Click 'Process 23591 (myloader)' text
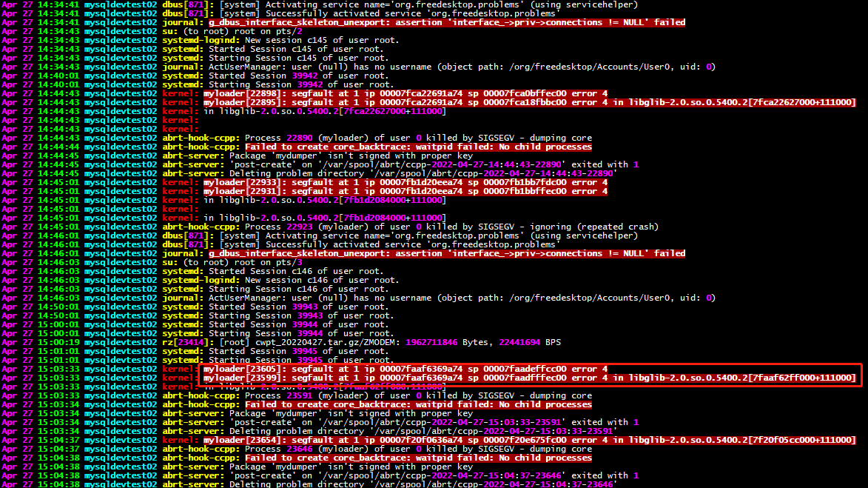868x488 pixels. click(306, 395)
